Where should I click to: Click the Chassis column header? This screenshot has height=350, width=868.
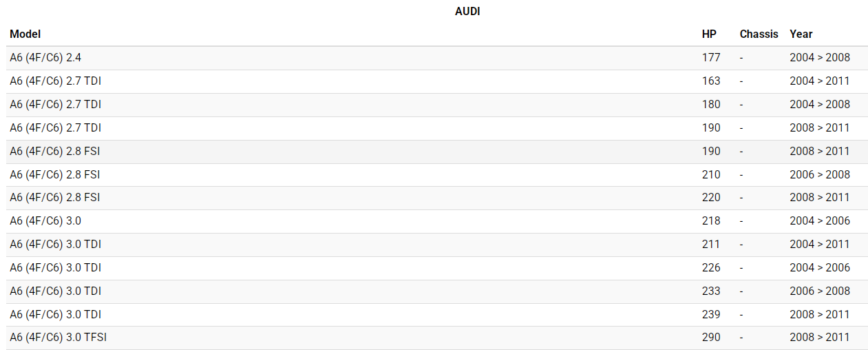759,34
